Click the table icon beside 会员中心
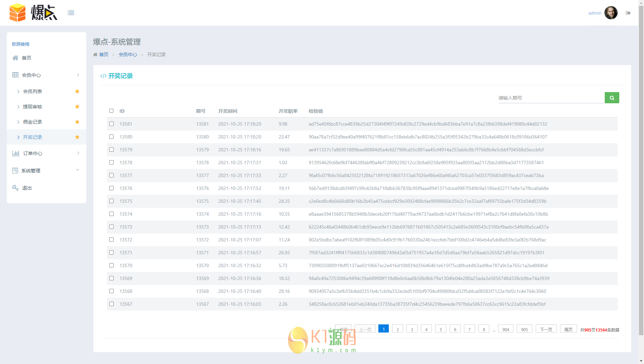The height and width of the screenshot is (364, 644). (15, 75)
